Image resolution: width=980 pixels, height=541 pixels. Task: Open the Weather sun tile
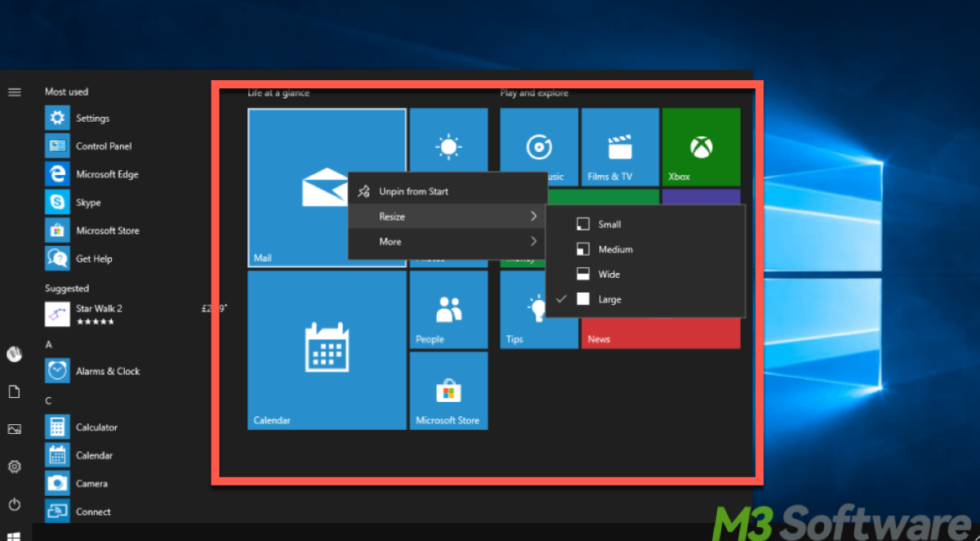(x=448, y=140)
